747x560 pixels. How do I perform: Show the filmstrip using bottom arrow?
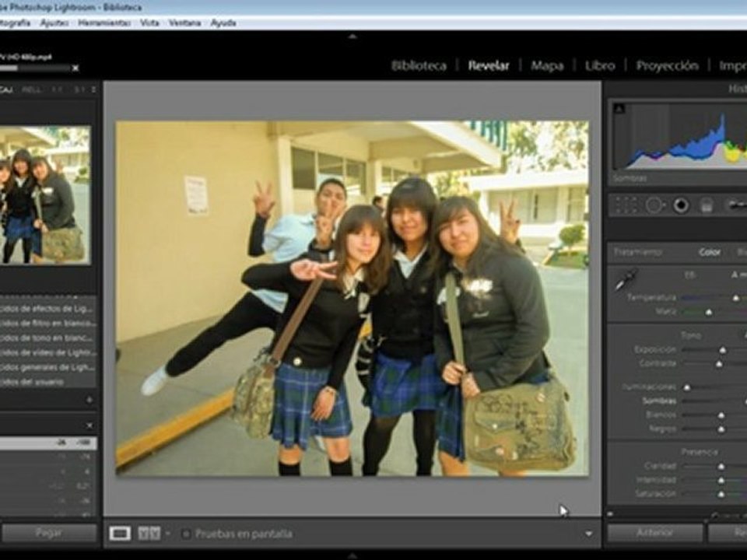coord(352,555)
